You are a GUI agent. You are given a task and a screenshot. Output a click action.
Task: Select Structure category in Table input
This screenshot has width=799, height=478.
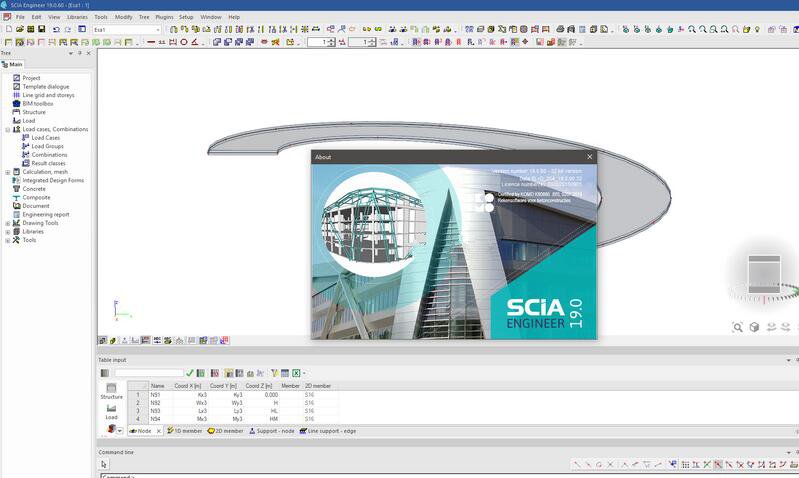(111, 391)
